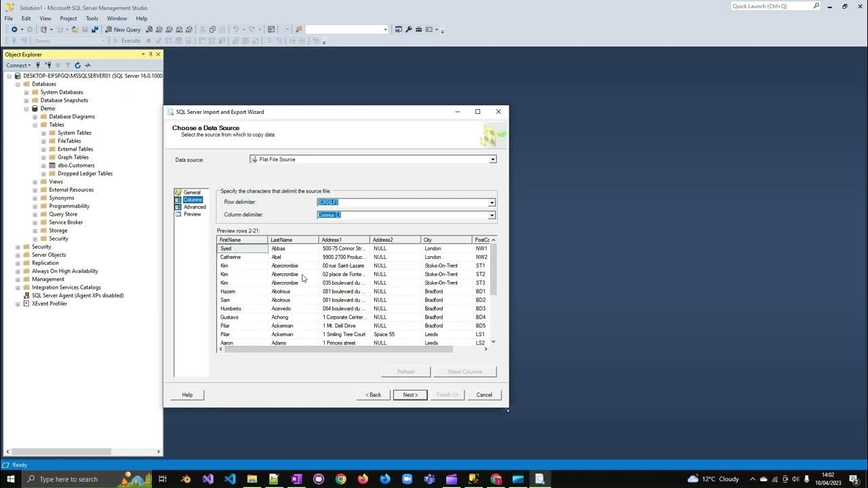The image size is (868, 488).
Task: Click Cancel in the Import and Export Wizard
Action: click(484, 394)
